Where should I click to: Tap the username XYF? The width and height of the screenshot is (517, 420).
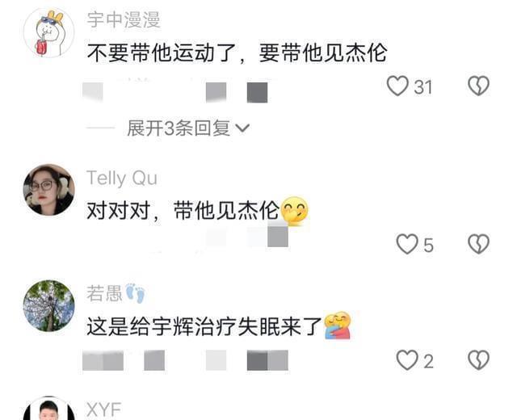point(104,409)
